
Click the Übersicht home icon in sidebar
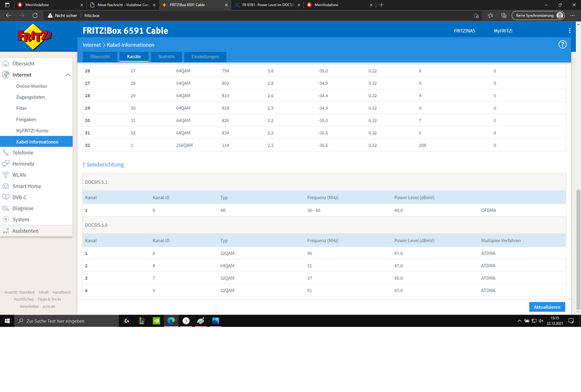click(x=6, y=63)
